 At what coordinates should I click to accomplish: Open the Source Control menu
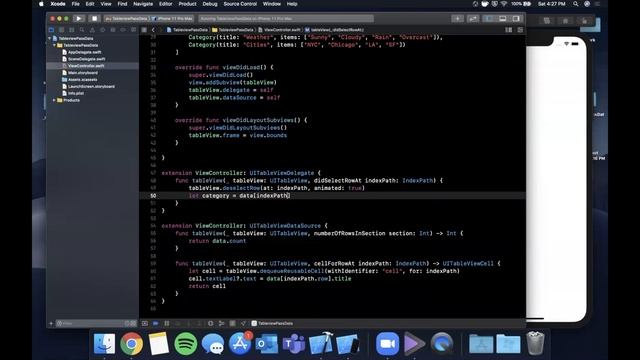240,4
